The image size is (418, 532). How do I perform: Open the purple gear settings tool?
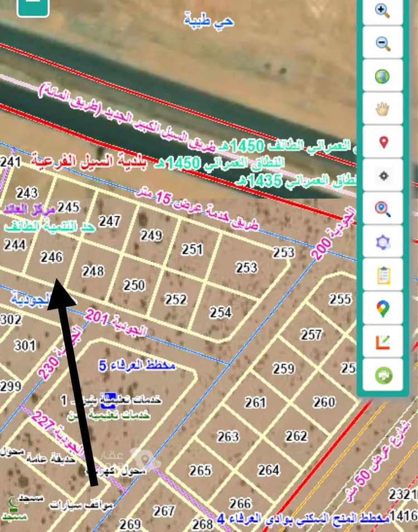[382, 242]
